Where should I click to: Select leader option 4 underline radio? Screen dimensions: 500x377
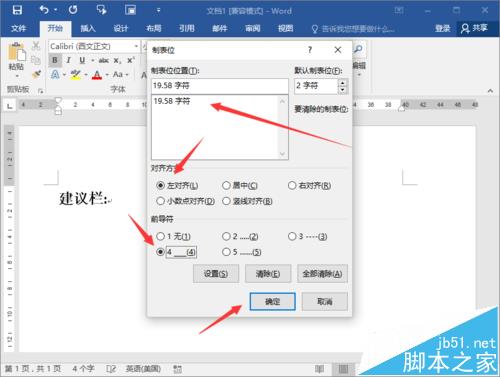[160, 252]
